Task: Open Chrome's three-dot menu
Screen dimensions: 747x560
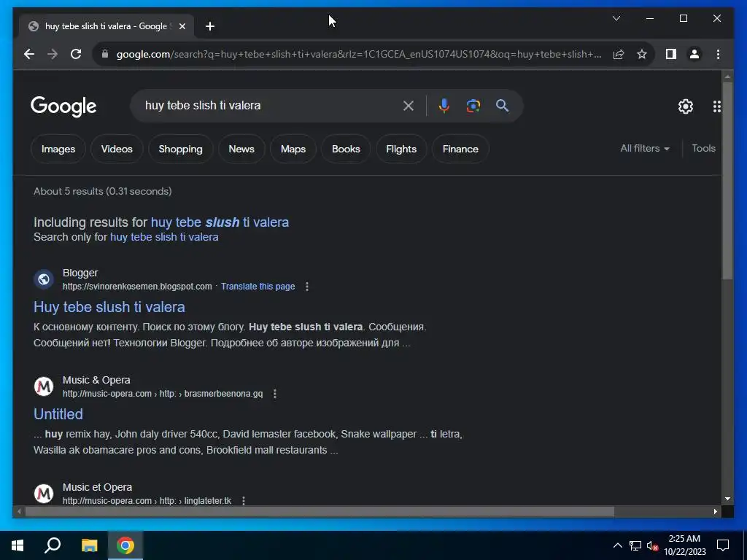Action: pyautogui.click(x=718, y=54)
